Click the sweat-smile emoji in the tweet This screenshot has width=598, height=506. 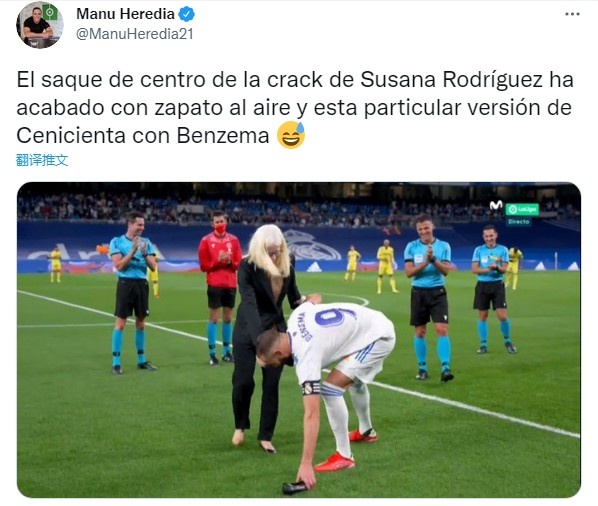291,135
